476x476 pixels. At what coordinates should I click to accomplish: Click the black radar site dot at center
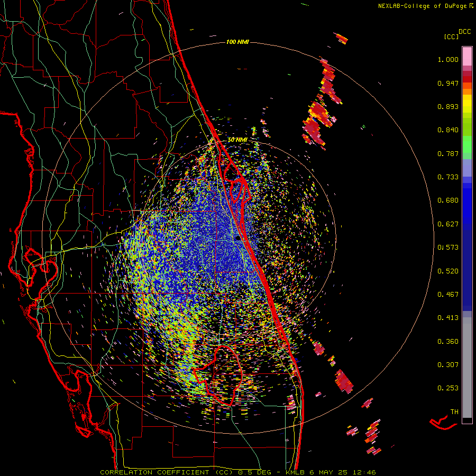pyautogui.click(x=238, y=239)
